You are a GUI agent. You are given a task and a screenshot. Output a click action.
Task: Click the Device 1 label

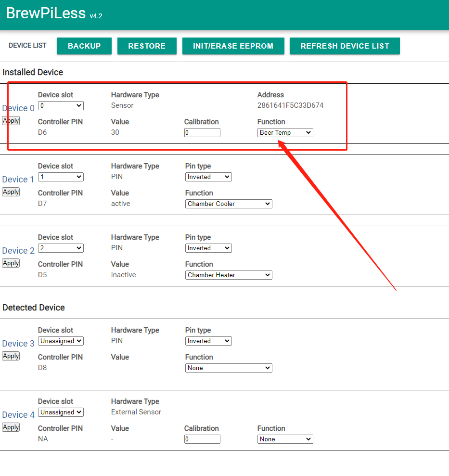tap(18, 180)
